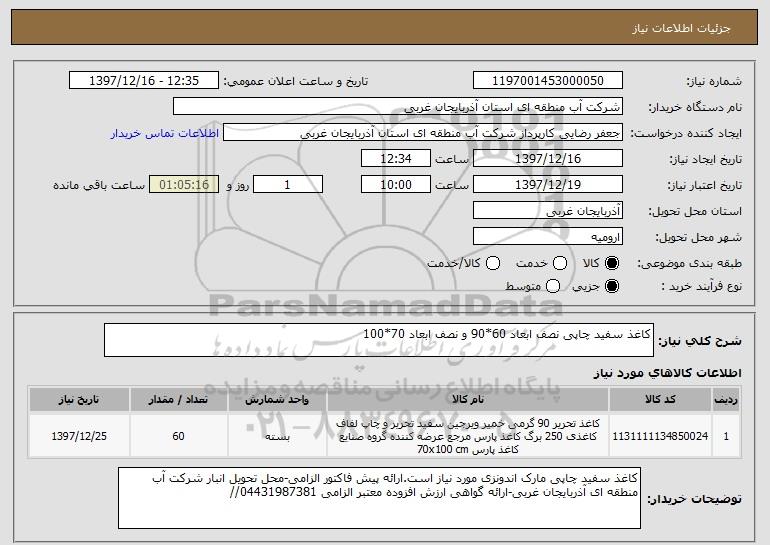Click the توضیحات خریدار label
Screen dimensions: 770x545
694,499
